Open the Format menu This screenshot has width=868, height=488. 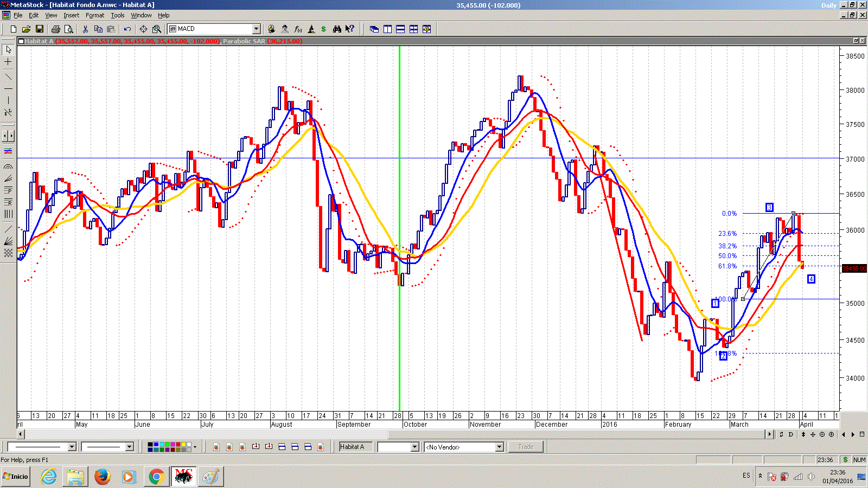(95, 15)
